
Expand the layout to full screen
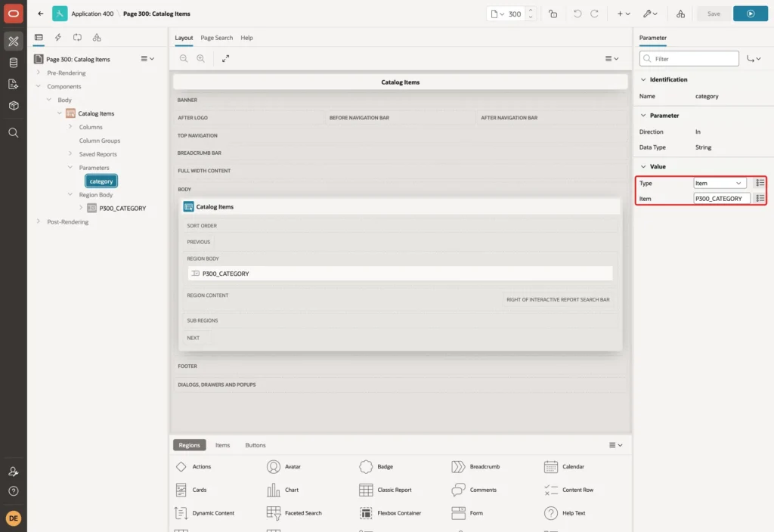225,58
